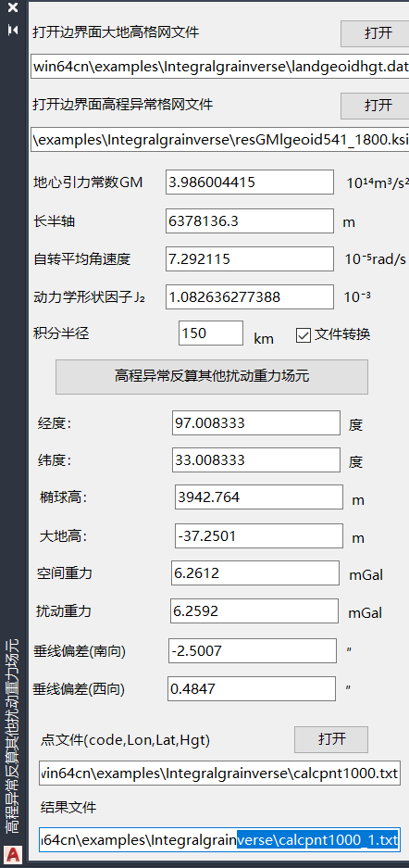The height and width of the screenshot is (868, 409).
Task: Click the 10¹⁴m³/s² unit text
Action: pyautogui.click(x=378, y=182)
